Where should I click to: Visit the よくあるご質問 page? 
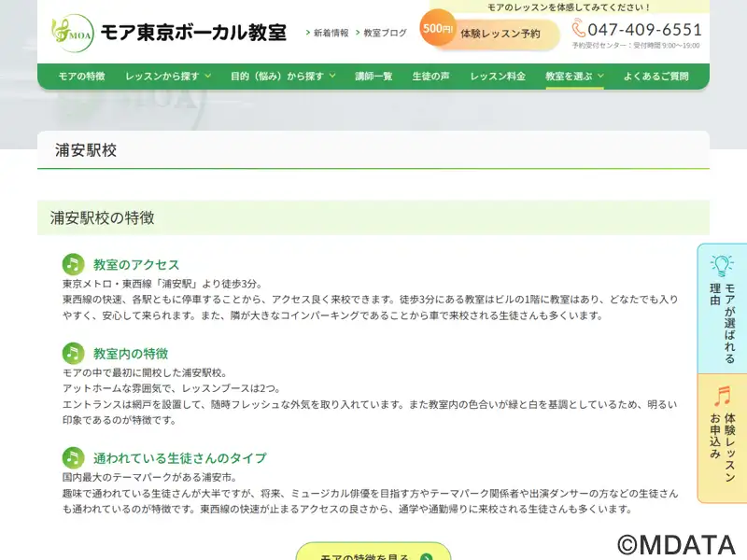tap(655, 77)
